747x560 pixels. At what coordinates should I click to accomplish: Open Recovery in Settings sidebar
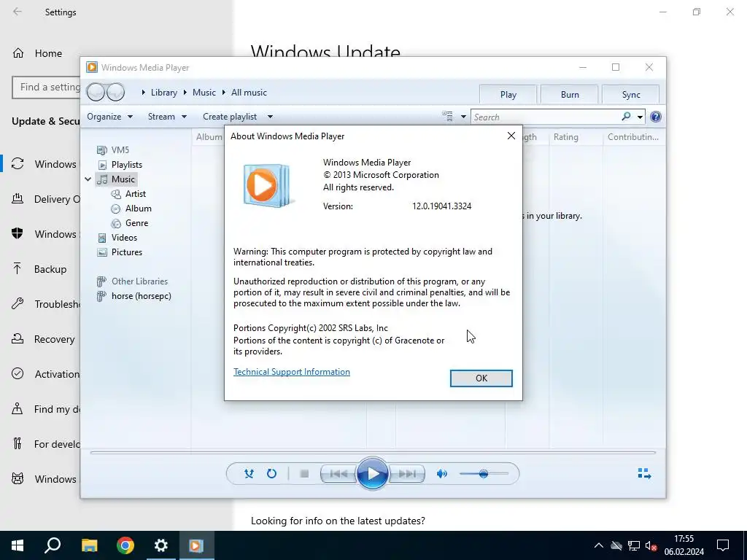45,339
